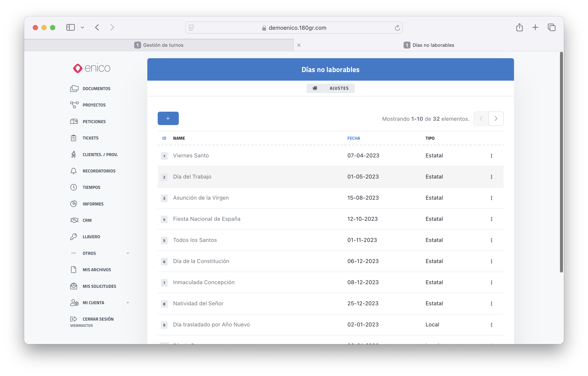
Task: Go to Proyectos section
Action: point(94,105)
